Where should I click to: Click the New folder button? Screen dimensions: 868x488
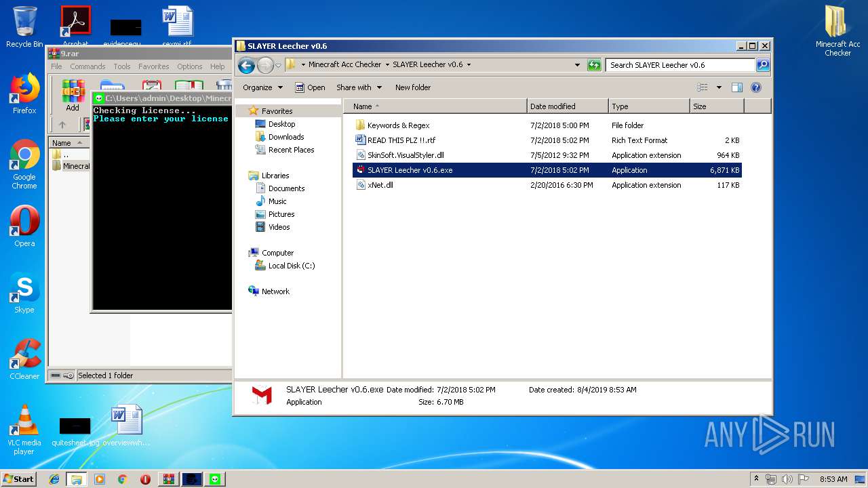pos(413,87)
